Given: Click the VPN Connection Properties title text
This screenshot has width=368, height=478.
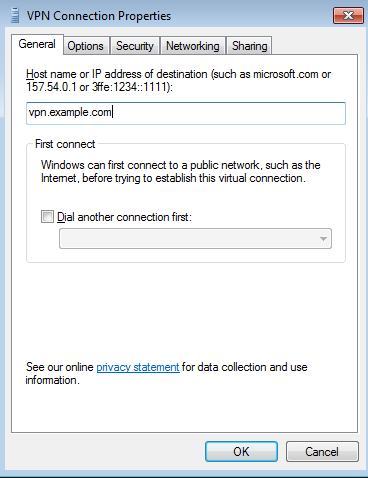Looking at the screenshot, I should click(x=99, y=16).
